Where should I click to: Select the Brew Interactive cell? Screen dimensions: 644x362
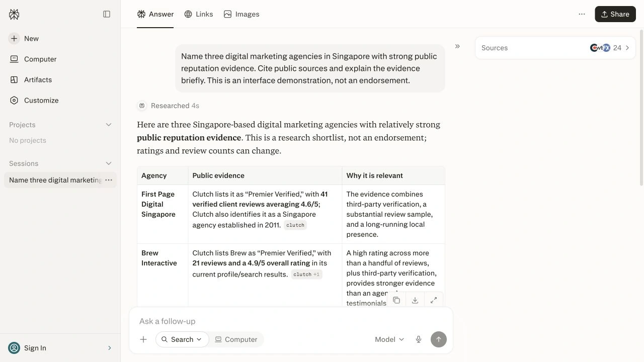163,275
